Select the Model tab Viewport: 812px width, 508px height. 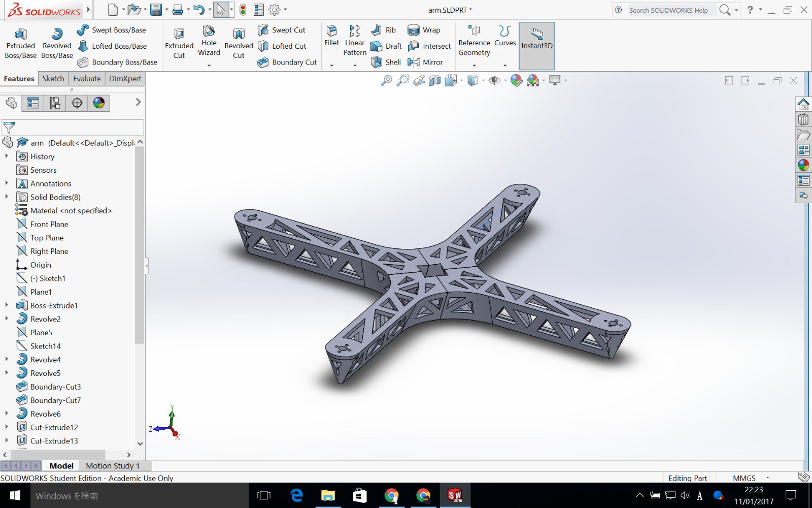point(61,466)
